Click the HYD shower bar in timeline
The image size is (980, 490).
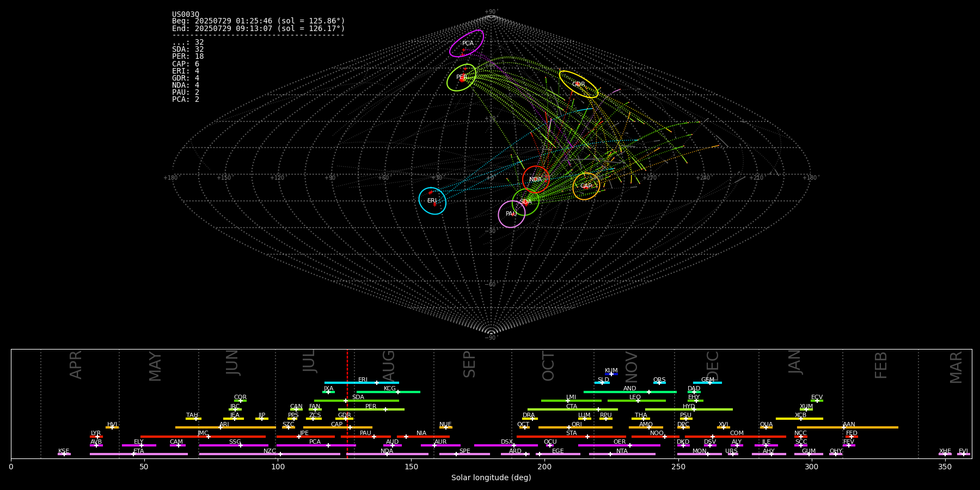689,409
